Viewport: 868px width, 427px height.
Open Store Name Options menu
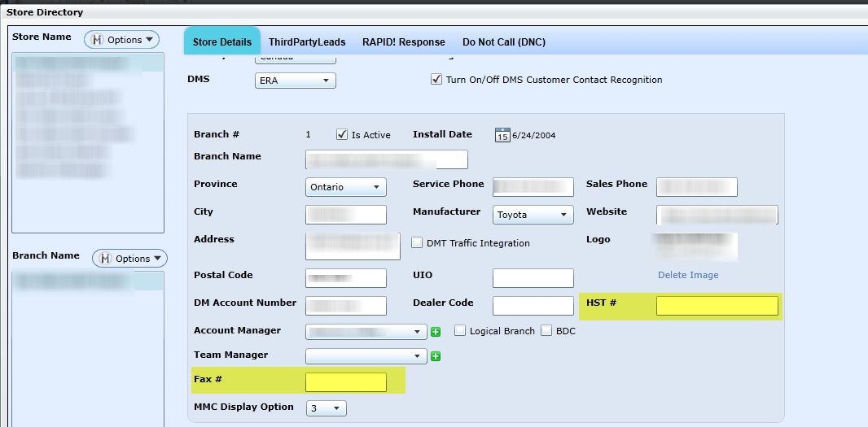[122, 40]
